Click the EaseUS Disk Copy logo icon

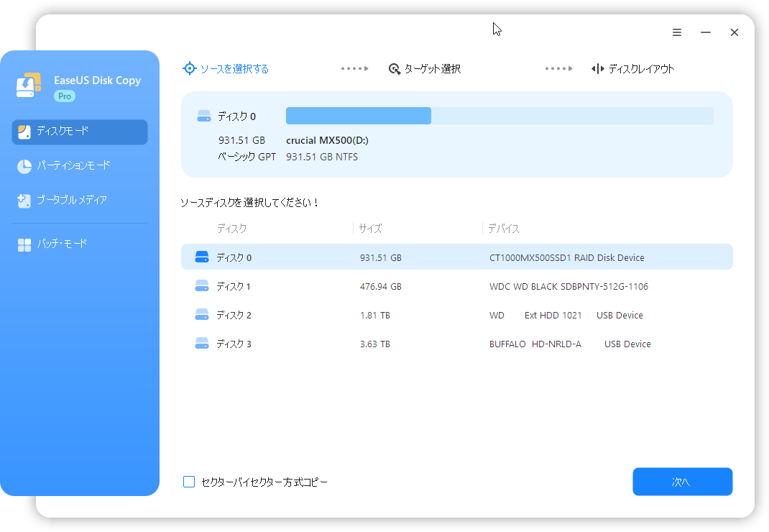tap(29, 86)
